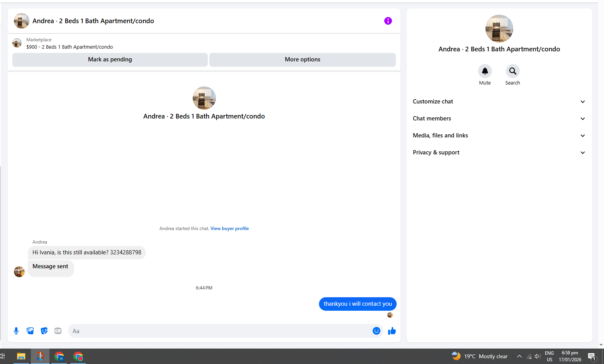This screenshot has width=604, height=364.
Task: Expand the Privacy & support section
Action: [x=499, y=152]
